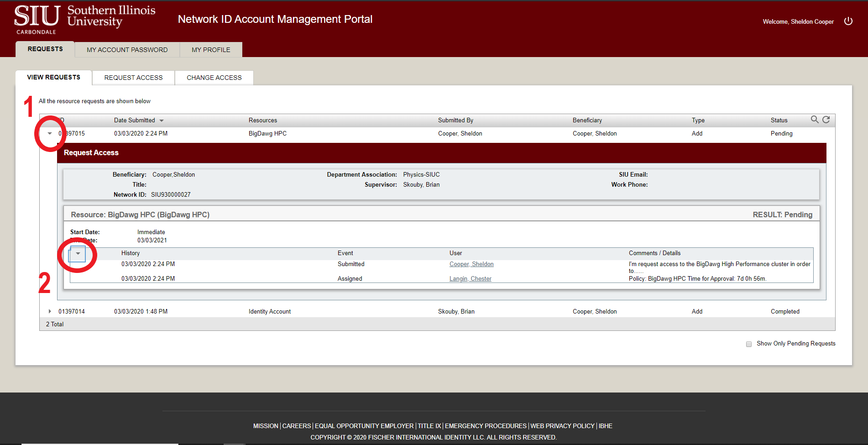Click Network ID SIU930000027 value
Image resolution: width=868 pixels, height=445 pixels.
pos(171,195)
